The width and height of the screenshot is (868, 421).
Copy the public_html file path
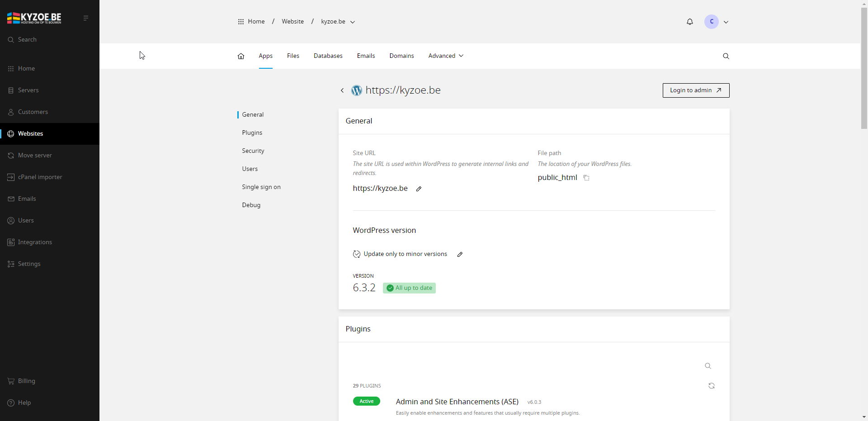click(586, 178)
